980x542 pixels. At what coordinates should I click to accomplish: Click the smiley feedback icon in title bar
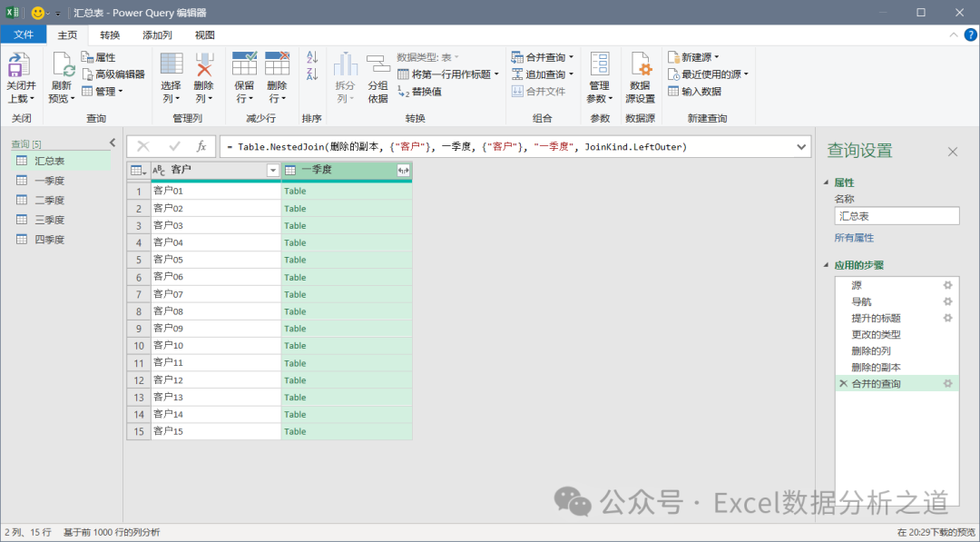[37, 13]
